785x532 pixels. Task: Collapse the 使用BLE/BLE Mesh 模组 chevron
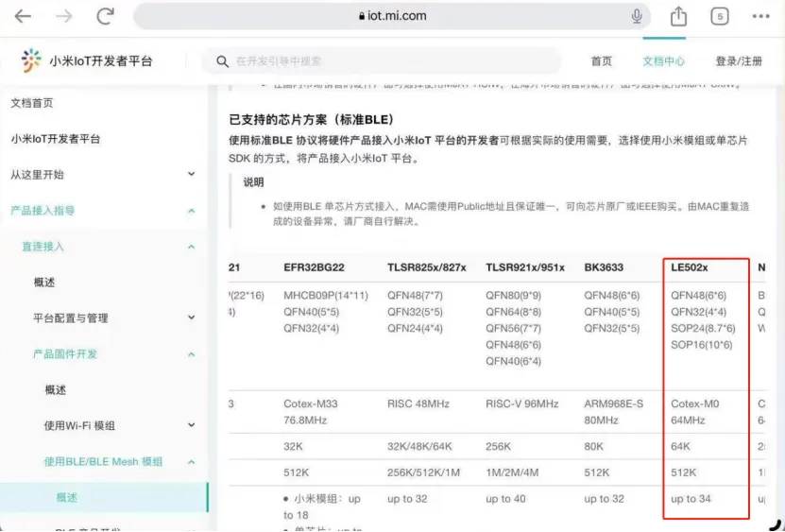click(191, 461)
